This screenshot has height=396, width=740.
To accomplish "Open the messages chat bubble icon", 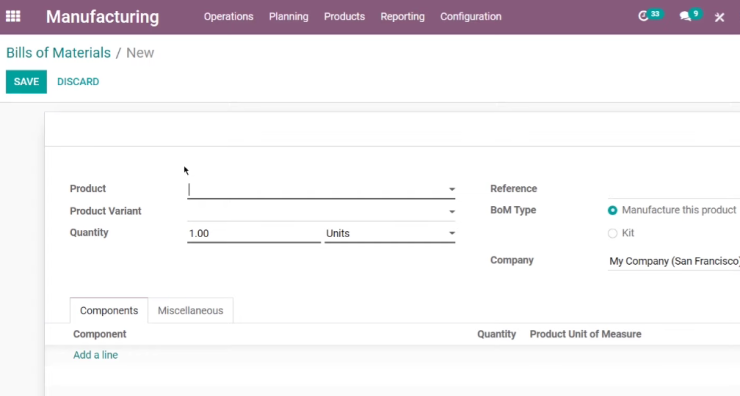I will [x=685, y=17].
